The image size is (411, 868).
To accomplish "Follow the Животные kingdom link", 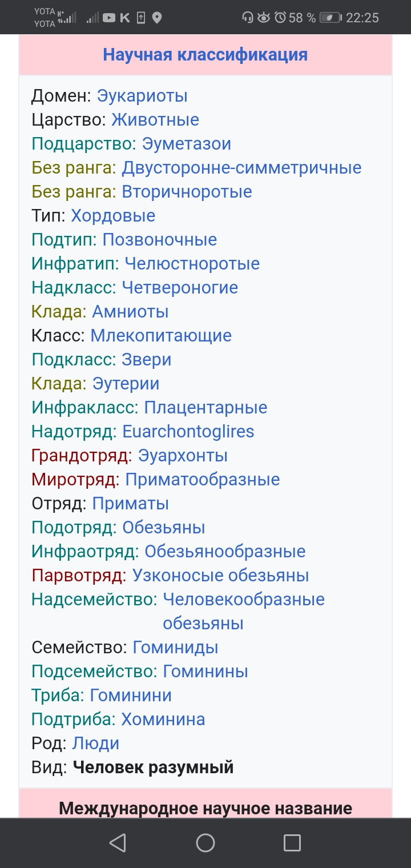I will 155,120.
